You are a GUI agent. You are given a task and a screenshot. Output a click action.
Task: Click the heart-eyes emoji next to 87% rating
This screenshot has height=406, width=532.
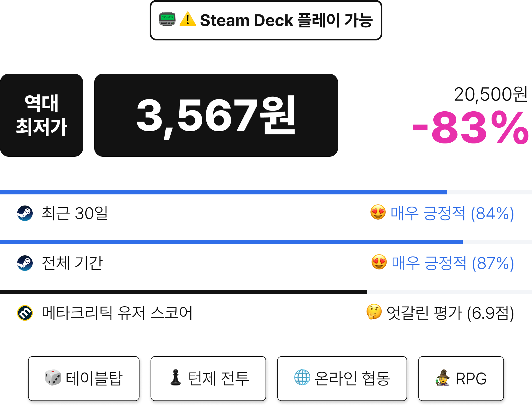(x=379, y=262)
